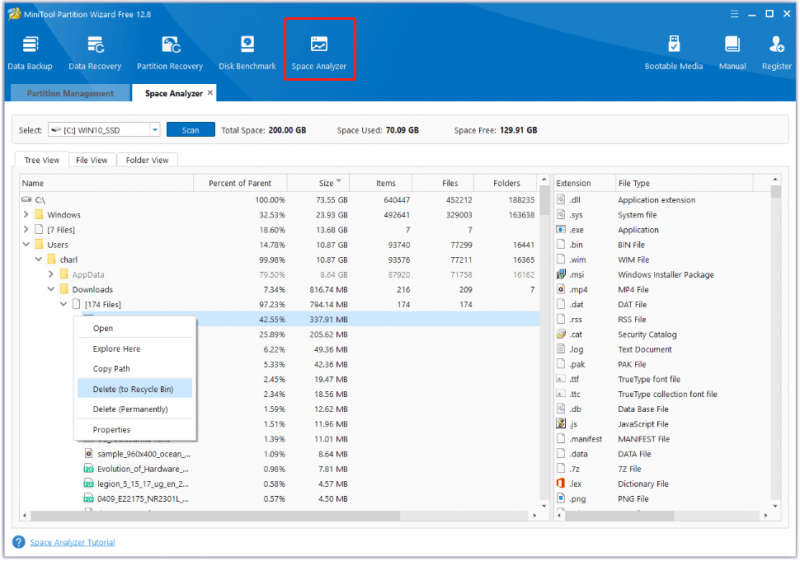Choose Copy Path in context menu
This screenshot has height=561, width=800.
[x=135, y=369]
